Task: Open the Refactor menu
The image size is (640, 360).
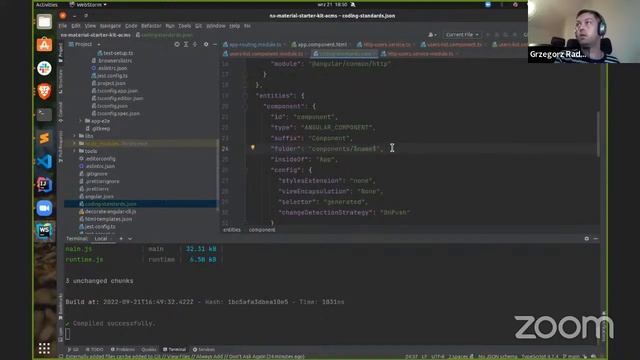Action: 151,26
